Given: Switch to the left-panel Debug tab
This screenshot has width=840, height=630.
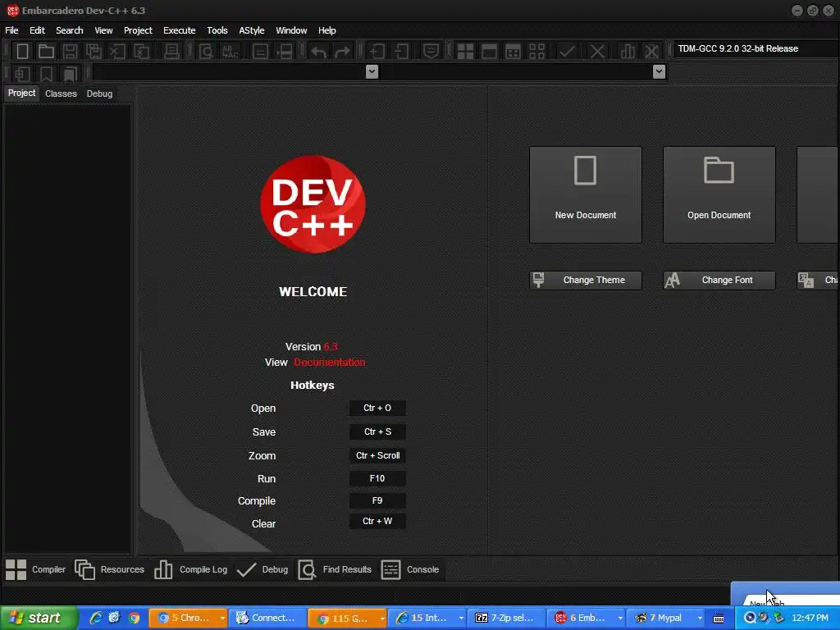Looking at the screenshot, I should tap(99, 94).
